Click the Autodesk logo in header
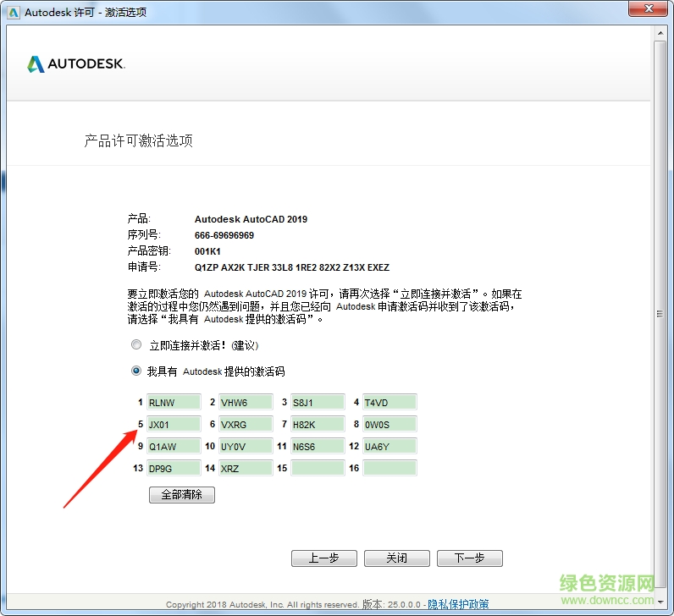Screen dimensions: 674x616 click(x=76, y=64)
